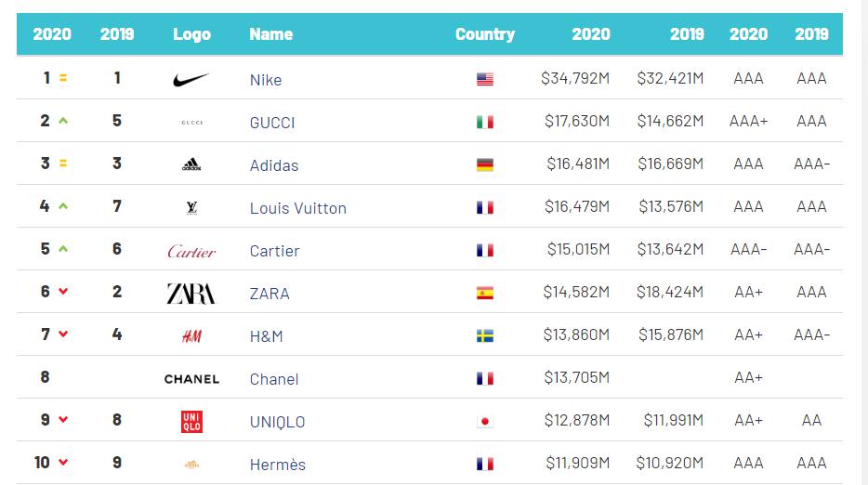Click the ZARA logo image

point(191,294)
